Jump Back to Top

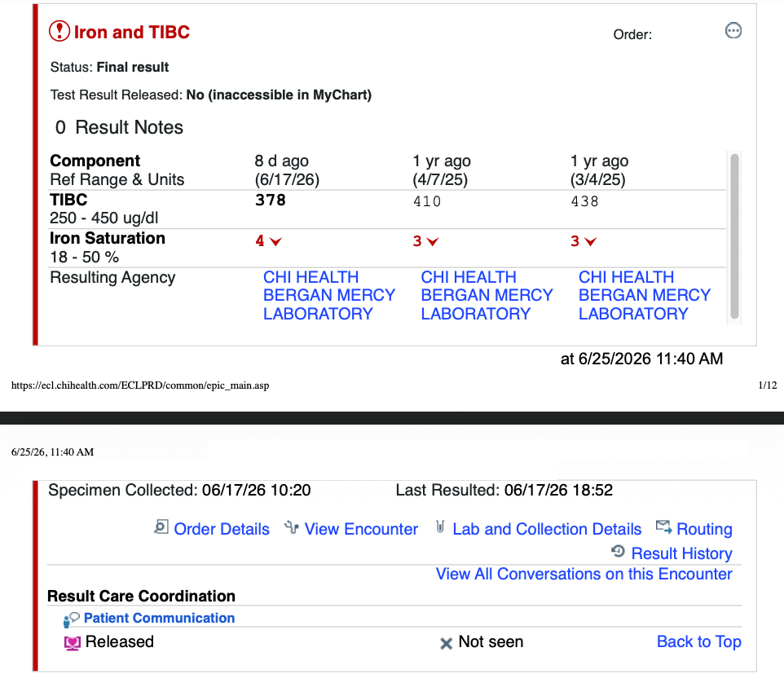pos(698,641)
